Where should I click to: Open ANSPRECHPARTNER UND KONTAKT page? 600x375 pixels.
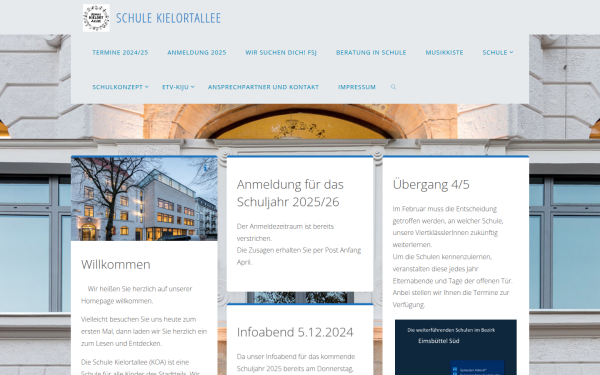pyautogui.click(x=263, y=87)
